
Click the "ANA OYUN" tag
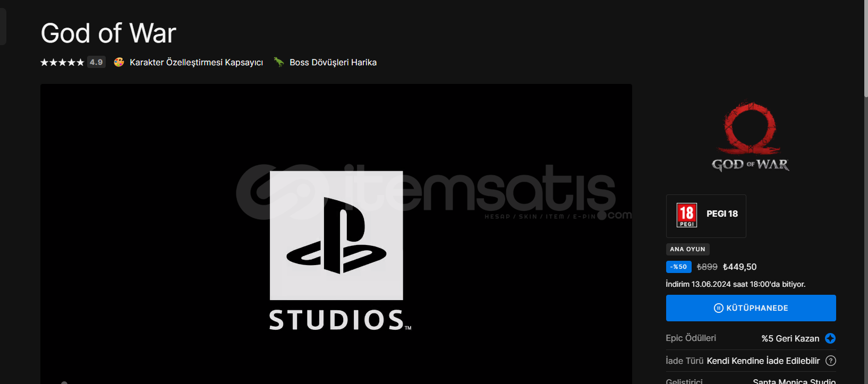coord(687,249)
